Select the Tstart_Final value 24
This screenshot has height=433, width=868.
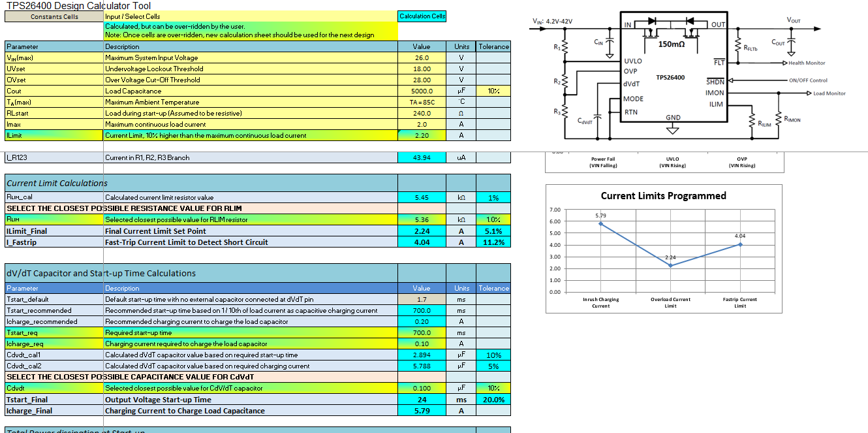(x=422, y=399)
